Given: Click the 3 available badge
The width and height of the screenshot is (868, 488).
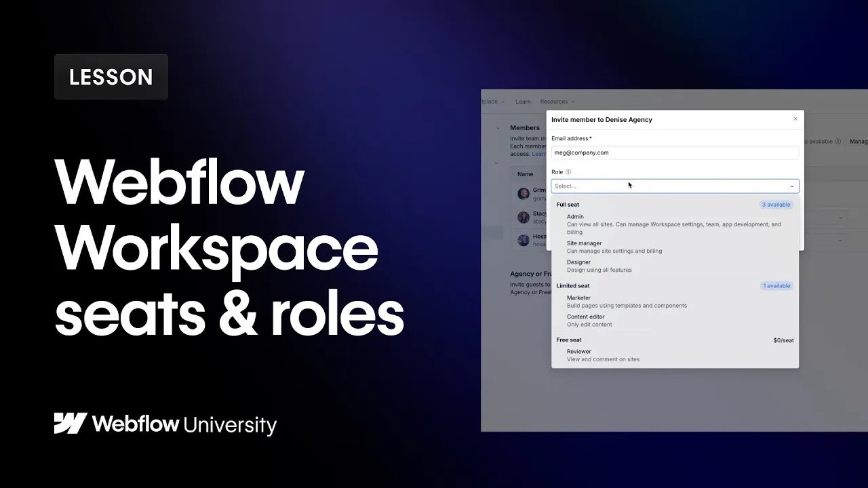Looking at the screenshot, I should coord(776,205).
